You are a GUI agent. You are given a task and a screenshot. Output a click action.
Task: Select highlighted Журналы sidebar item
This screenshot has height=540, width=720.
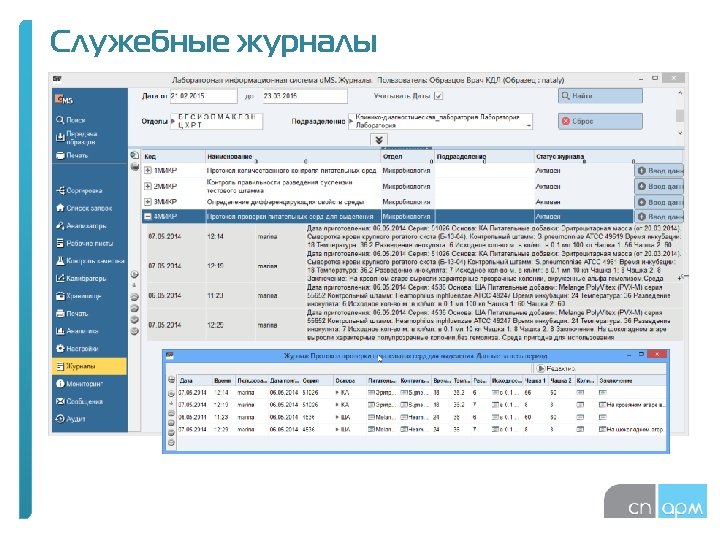[89, 366]
